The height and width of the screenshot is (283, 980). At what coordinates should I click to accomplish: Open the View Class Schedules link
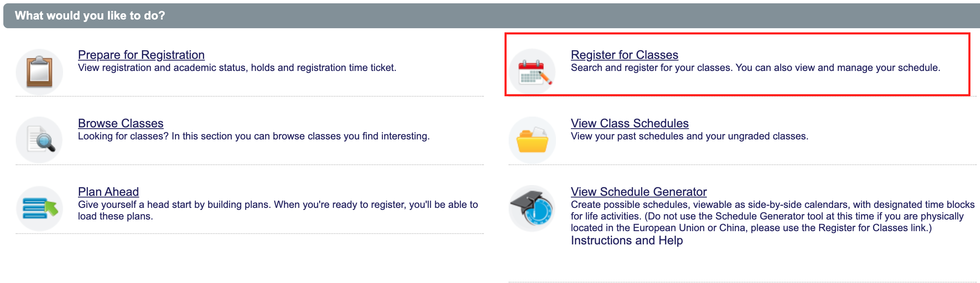629,123
